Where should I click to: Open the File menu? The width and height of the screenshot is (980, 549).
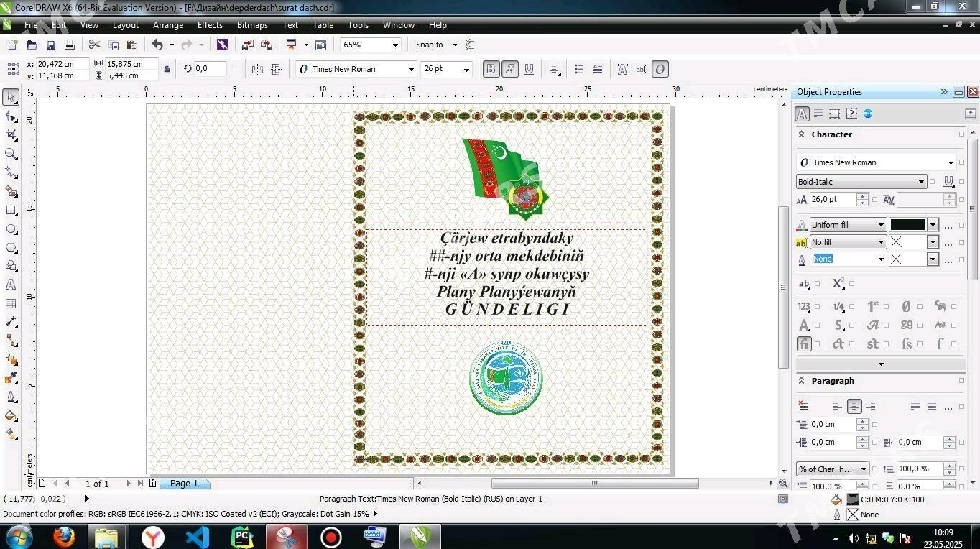(x=31, y=24)
